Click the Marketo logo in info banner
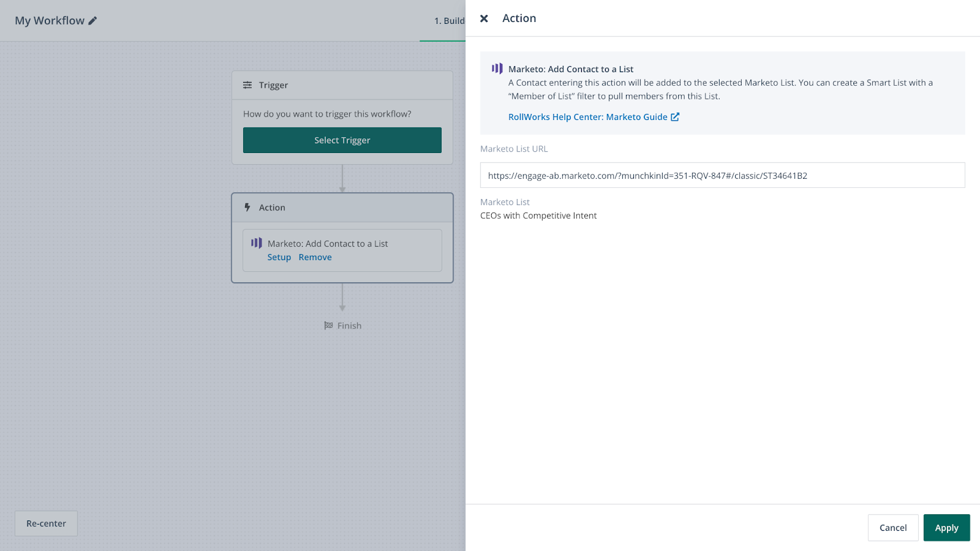Viewport: 980px width, 551px height. 497,69
